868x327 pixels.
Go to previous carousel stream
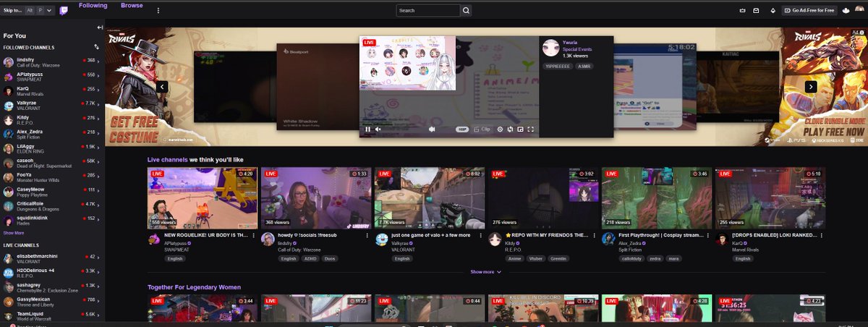(162, 86)
